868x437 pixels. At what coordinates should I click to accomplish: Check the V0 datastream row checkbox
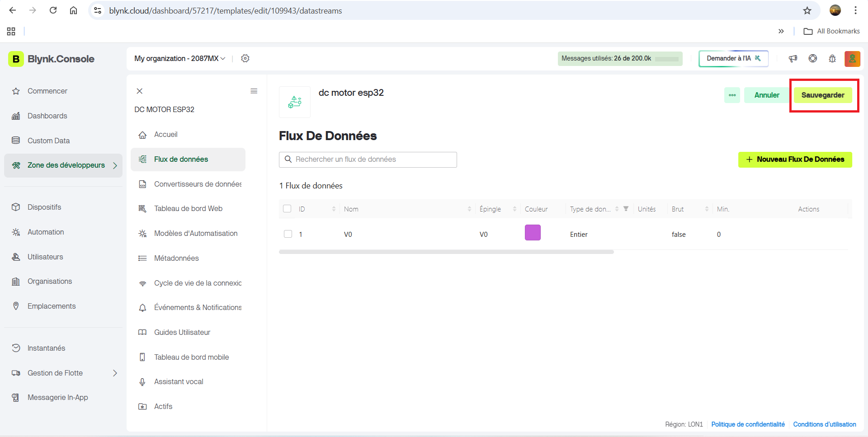(x=288, y=234)
